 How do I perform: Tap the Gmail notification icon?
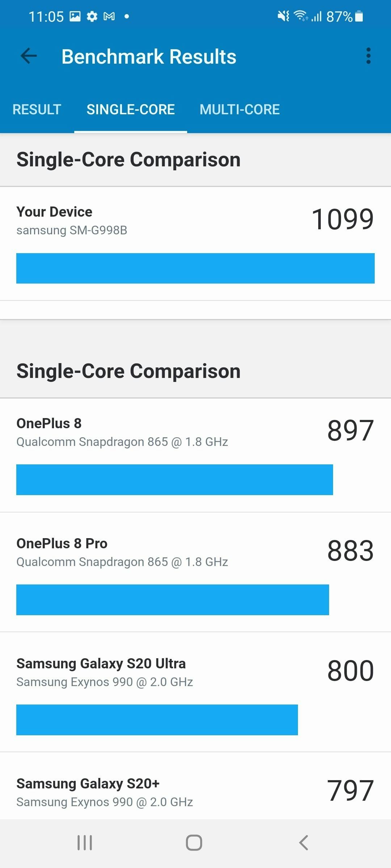(109, 16)
